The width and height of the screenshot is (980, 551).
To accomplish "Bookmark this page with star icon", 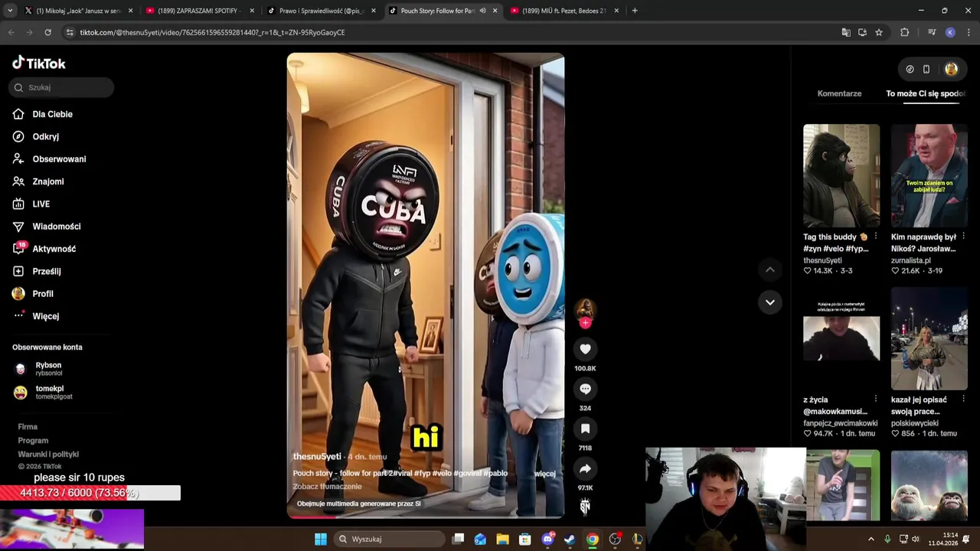I will pos(879,32).
